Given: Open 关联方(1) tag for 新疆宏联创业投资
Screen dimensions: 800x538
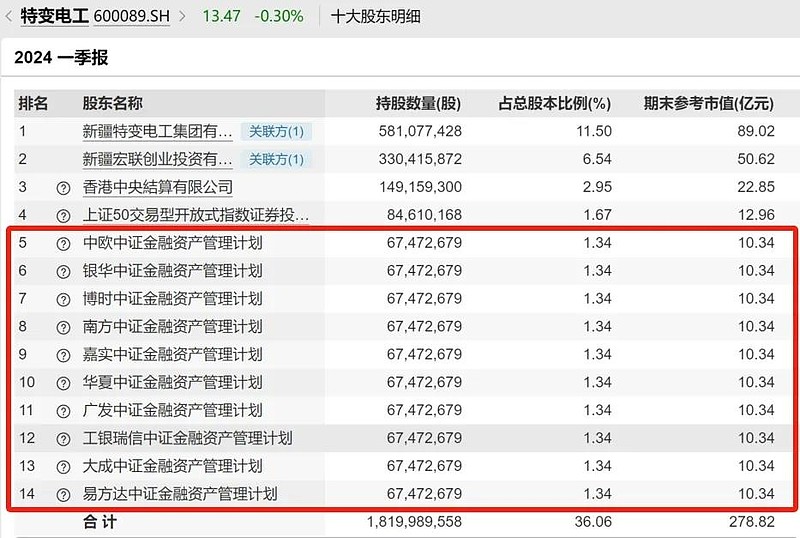Looking at the screenshot, I should (x=276, y=159).
